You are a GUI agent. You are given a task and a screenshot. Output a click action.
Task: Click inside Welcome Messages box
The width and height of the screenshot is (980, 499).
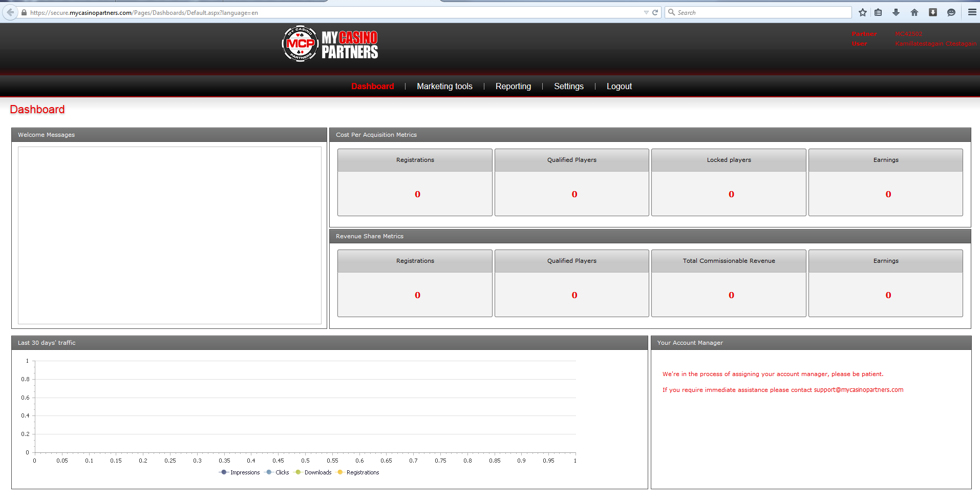pyautogui.click(x=169, y=235)
